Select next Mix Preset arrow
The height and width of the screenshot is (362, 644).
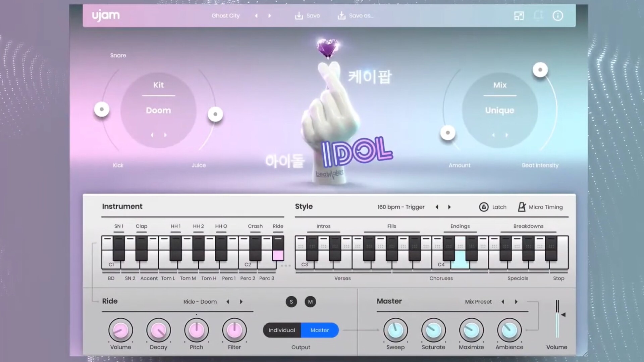pos(516,302)
